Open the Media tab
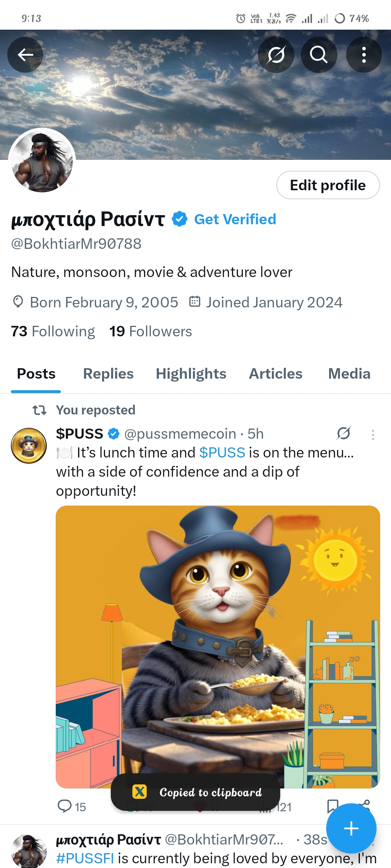 [349, 374]
